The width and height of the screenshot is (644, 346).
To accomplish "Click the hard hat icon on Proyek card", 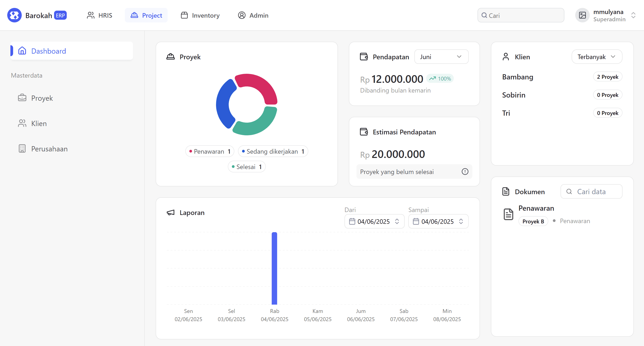I will [x=171, y=57].
